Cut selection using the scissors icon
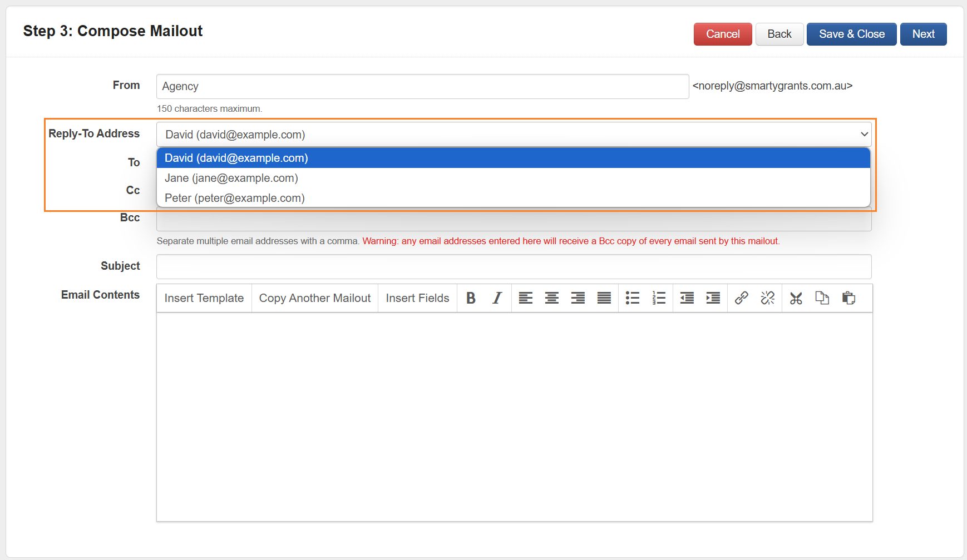 796,298
